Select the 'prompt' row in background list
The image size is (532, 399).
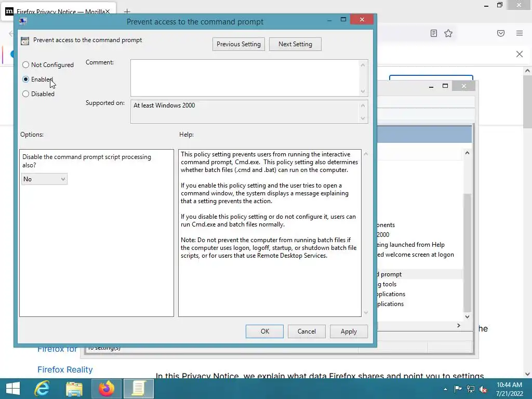pos(419,274)
